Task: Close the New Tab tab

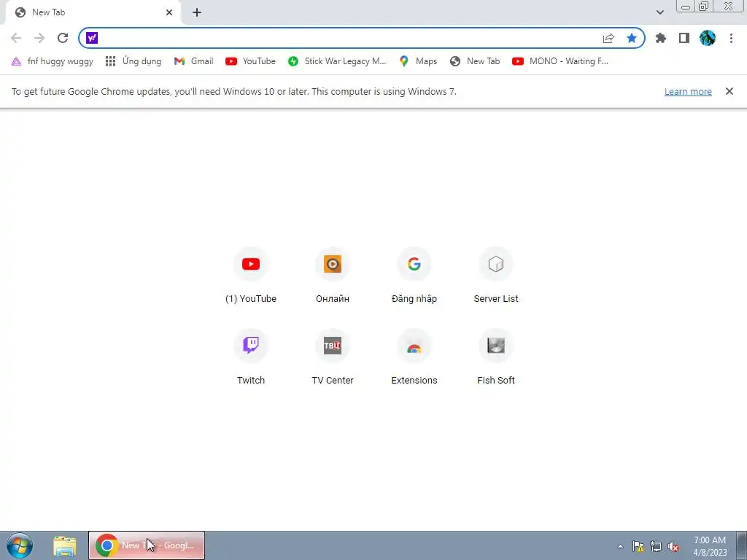Action: [x=169, y=12]
